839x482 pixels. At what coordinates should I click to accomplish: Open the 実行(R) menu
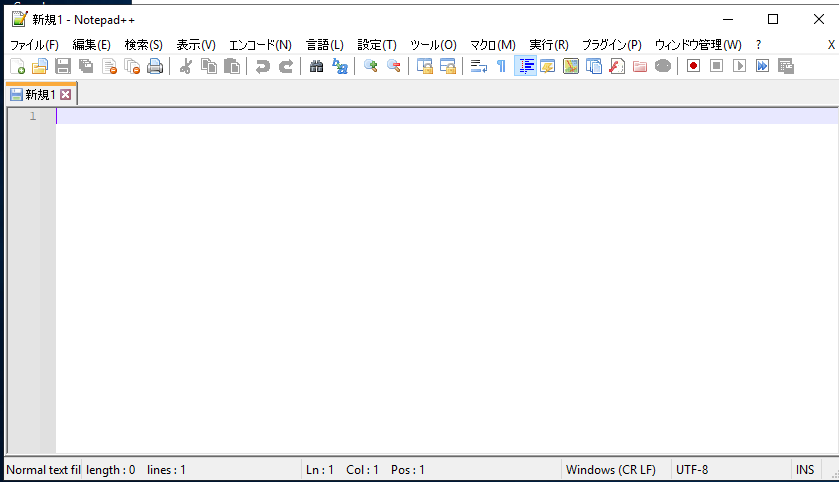[x=548, y=45]
